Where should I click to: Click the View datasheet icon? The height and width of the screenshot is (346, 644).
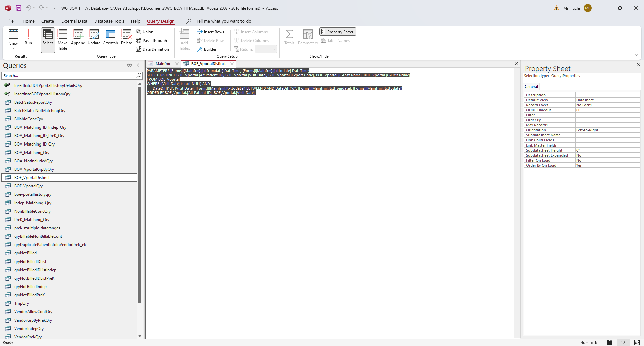14,34
